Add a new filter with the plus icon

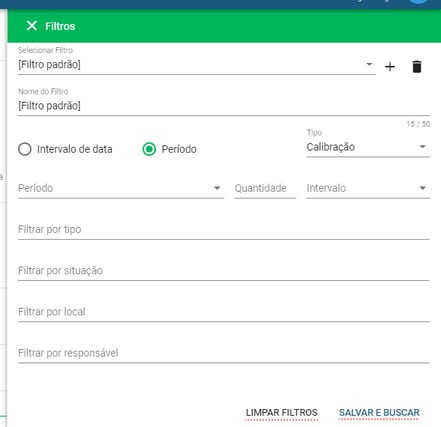coord(390,67)
